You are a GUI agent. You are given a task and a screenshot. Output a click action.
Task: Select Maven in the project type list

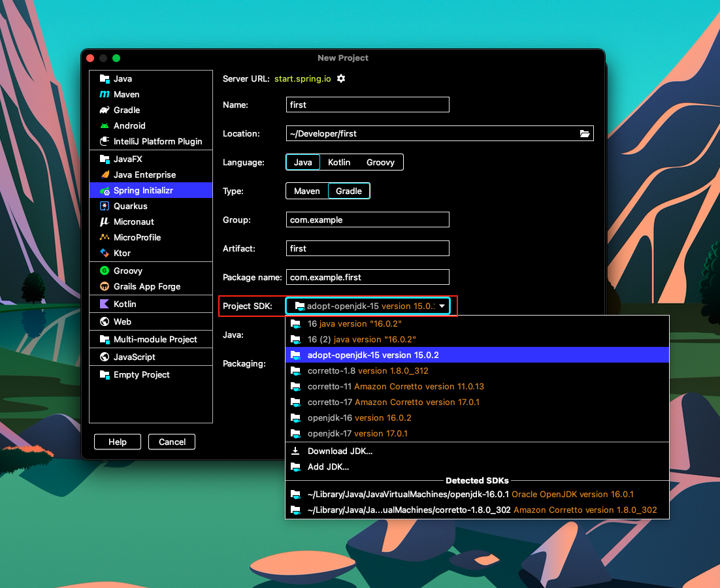151,94
